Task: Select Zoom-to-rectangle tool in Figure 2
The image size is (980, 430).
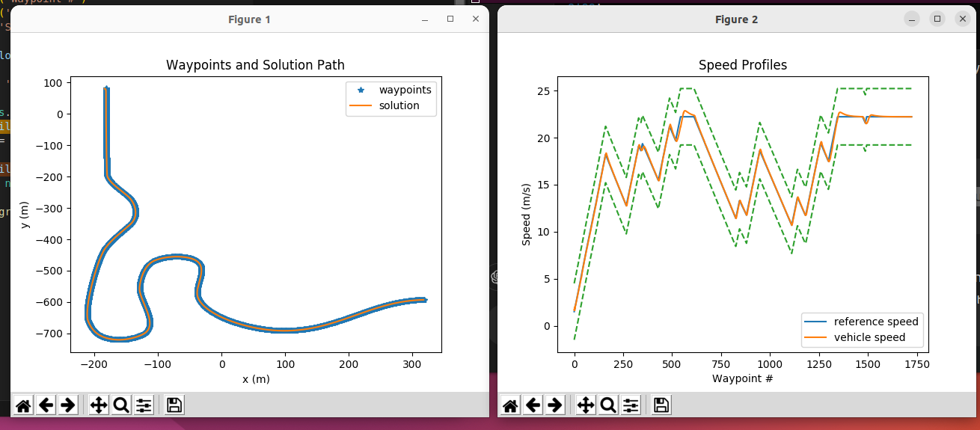Action: click(x=608, y=405)
